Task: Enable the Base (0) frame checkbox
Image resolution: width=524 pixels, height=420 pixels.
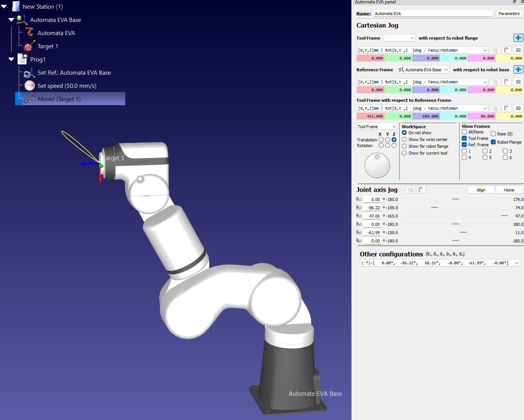Action: pos(493,134)
